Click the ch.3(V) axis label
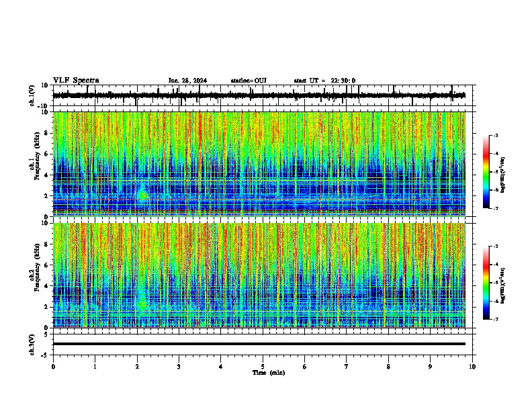The width and height of the screenshot is (532, 411). click(32, 345)
